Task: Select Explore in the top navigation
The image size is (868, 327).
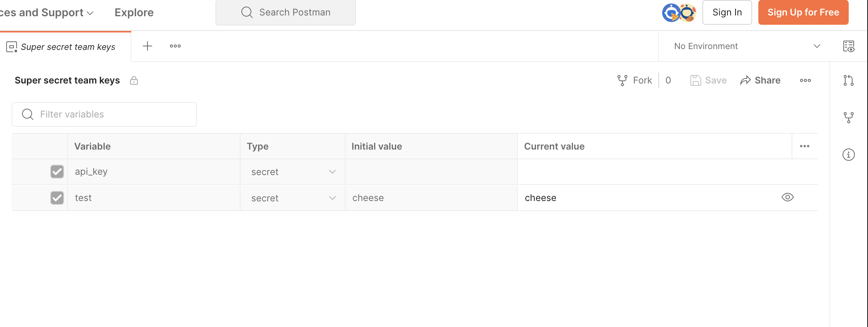Action: tap(134, 12)
